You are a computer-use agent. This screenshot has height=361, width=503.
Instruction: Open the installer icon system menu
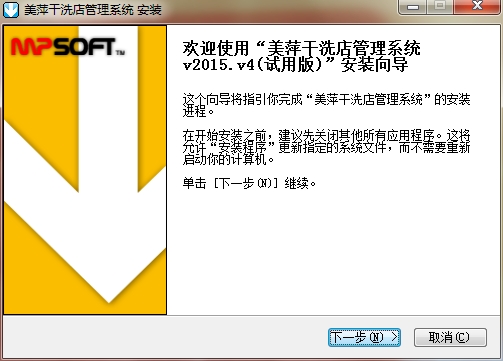[x=11, y=9]
